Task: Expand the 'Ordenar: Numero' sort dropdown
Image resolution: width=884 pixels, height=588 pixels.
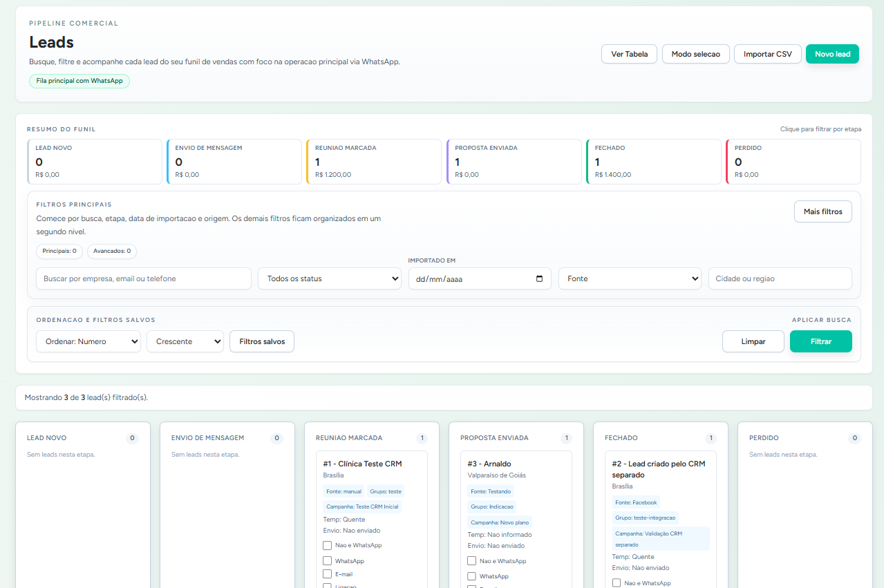Action: coord(88,341)
